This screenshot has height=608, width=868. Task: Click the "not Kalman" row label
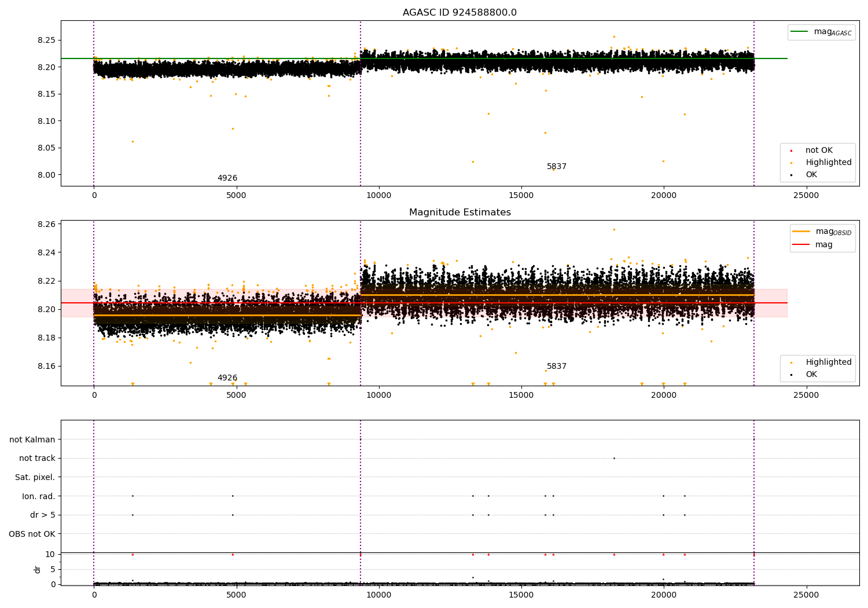(x=32, y=440)
